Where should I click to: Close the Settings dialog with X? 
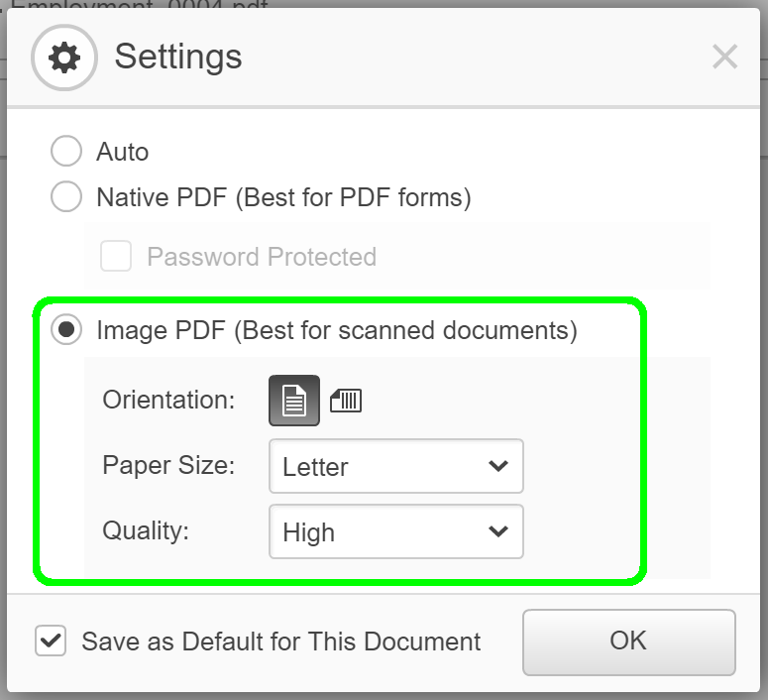[725, 57]
